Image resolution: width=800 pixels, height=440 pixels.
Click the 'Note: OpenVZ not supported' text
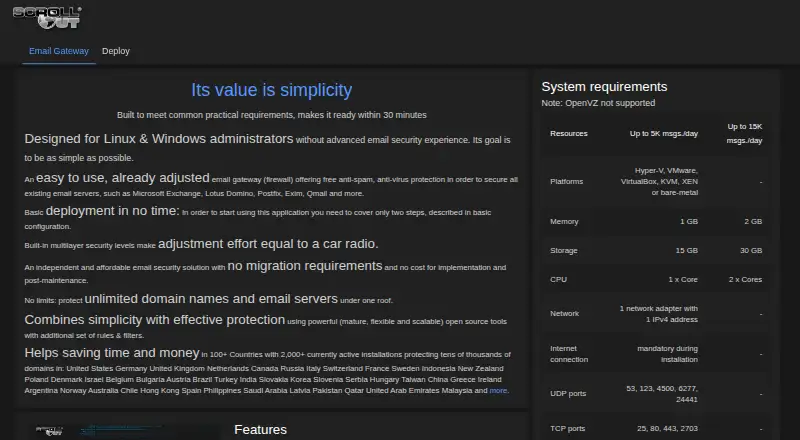coord(598,103)
